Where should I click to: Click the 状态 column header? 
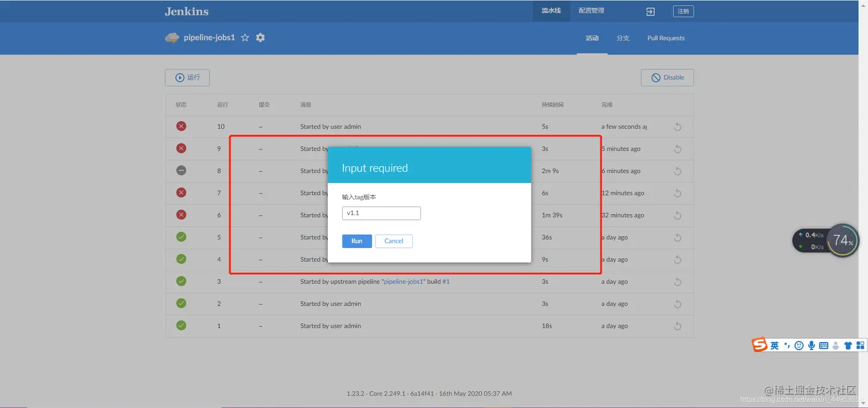click(181, 105)
